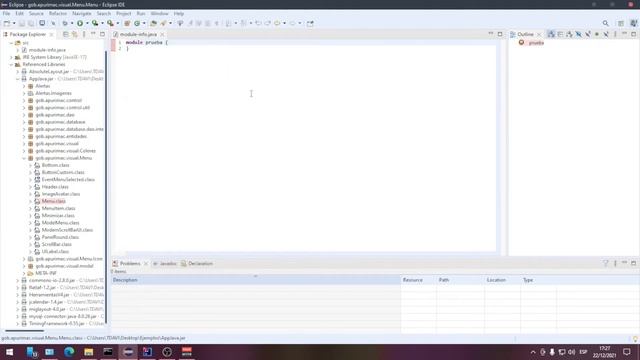Click Collapse All in Package Explorer
Screen dimensions: 640x360
coord(66,34)
